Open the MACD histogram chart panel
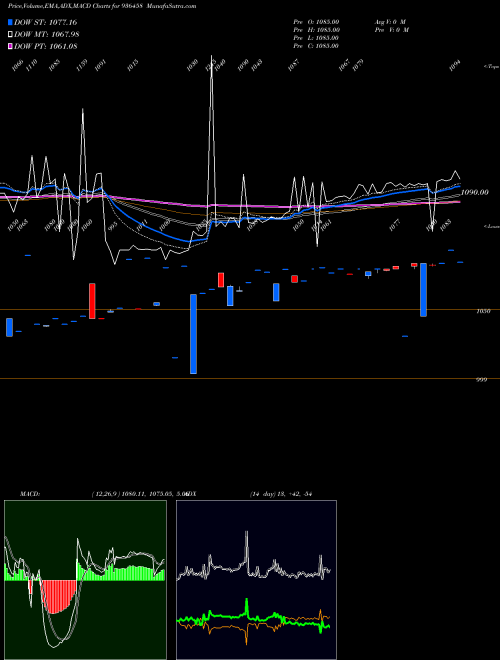The image size is (500, 660). point(85,580)
